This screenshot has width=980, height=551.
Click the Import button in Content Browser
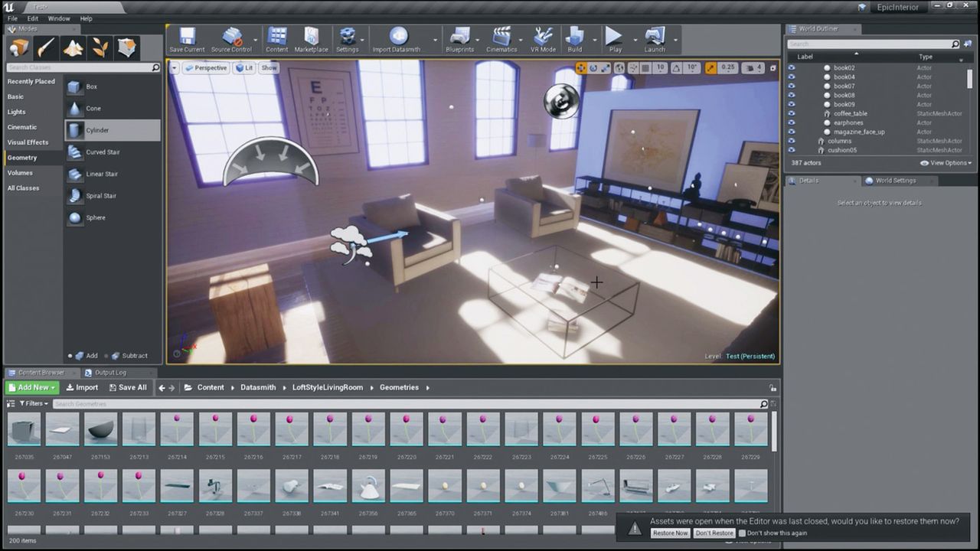[82, 387]
